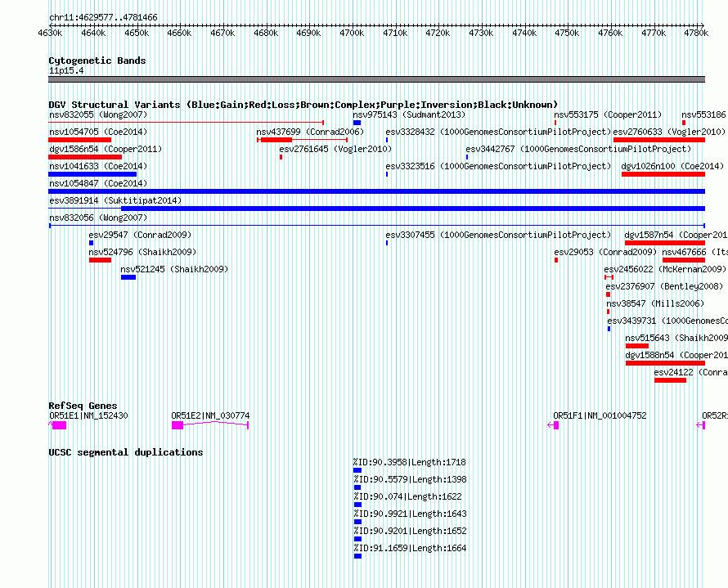Open dgv1586n54 (Cooper2011) variant label

[x=106, y=149]
